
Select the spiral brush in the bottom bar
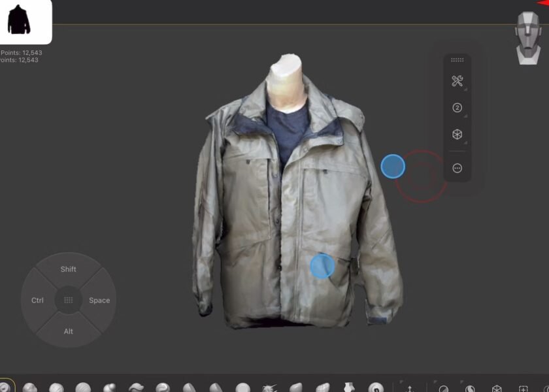tap(375, 388)
